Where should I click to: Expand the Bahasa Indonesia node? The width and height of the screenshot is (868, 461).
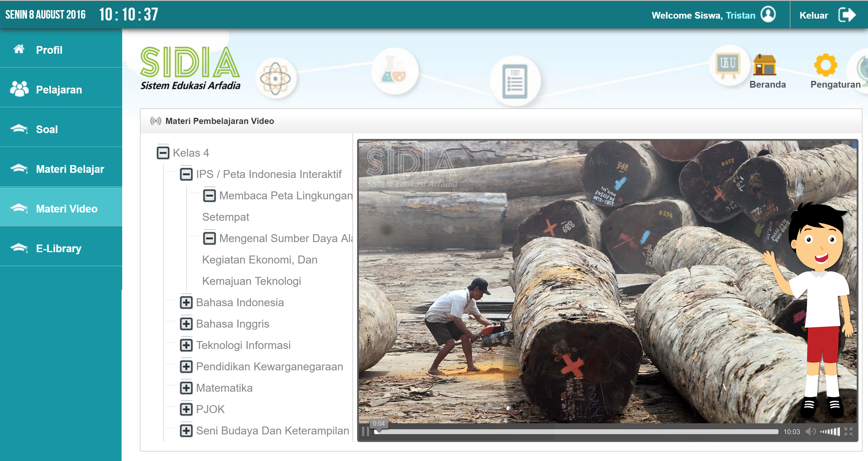[186, 302]
